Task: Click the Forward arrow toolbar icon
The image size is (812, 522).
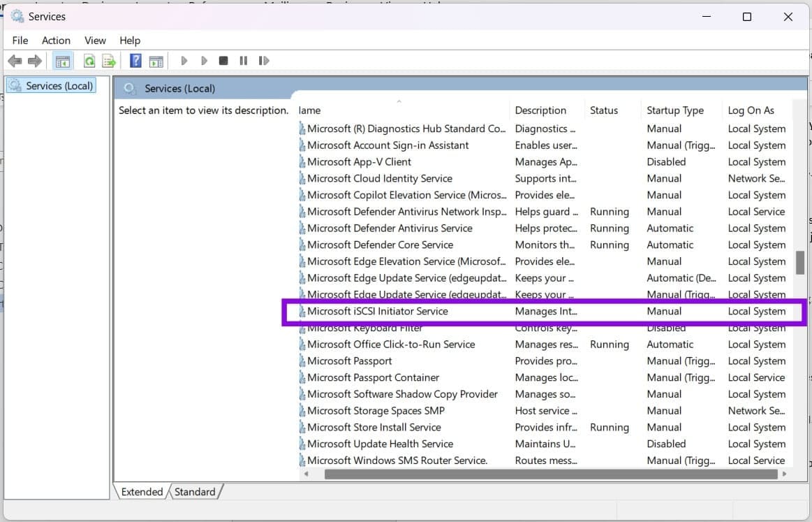Action: (x=34, y=61)
